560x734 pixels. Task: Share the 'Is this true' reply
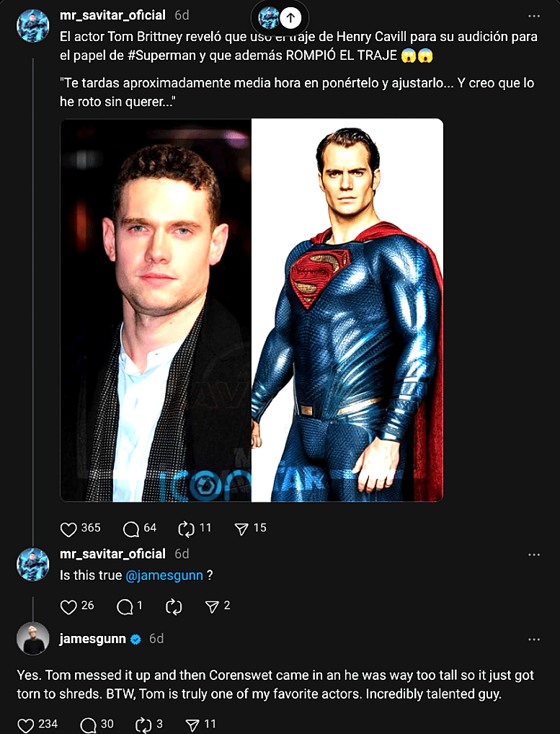click(212, 607)
